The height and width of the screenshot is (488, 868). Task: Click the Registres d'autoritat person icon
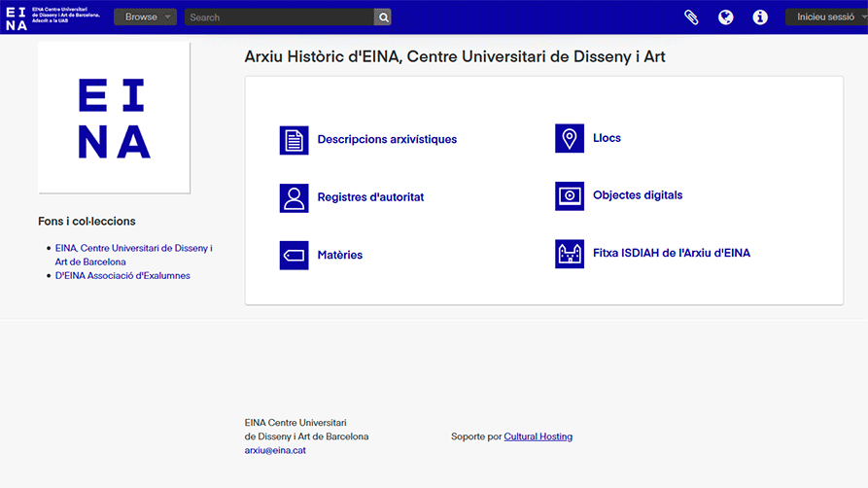[x=294, y=197]
